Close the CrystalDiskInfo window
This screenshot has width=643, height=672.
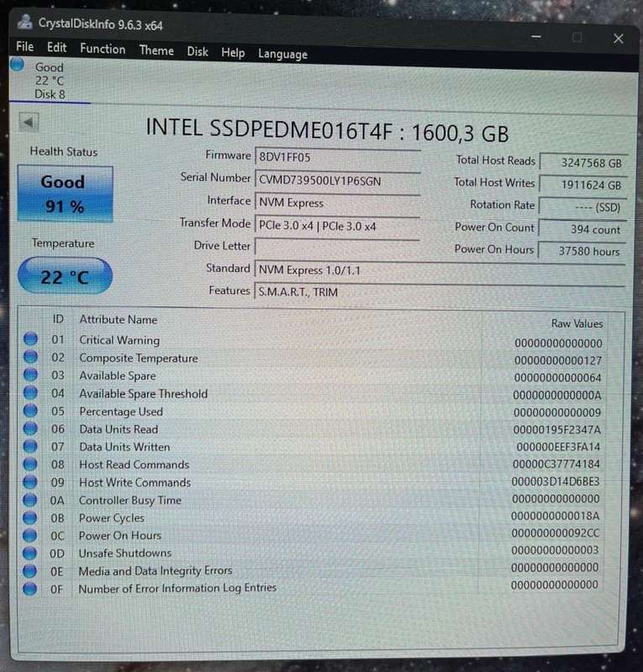coord(618,39)
